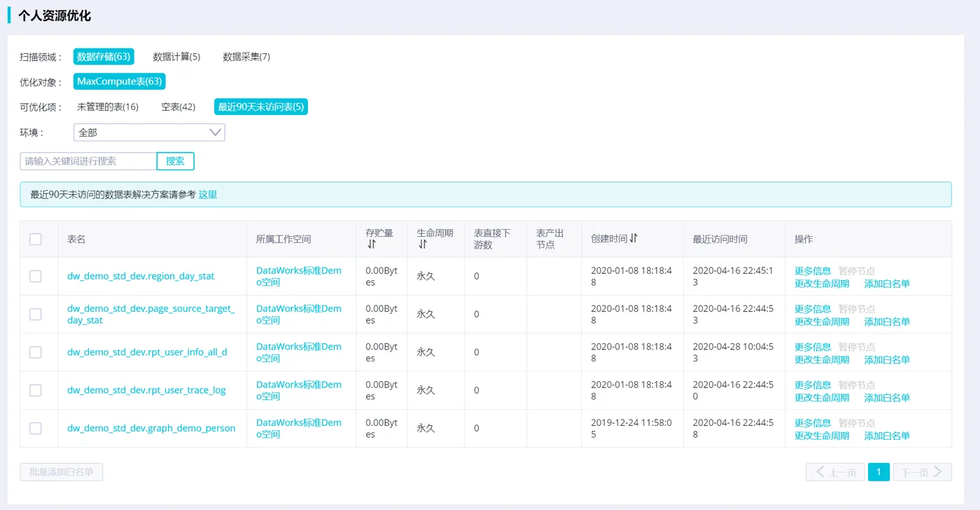Sort table by 创建时间 column icon
The image size is (980, 510).
click(633, 238)
